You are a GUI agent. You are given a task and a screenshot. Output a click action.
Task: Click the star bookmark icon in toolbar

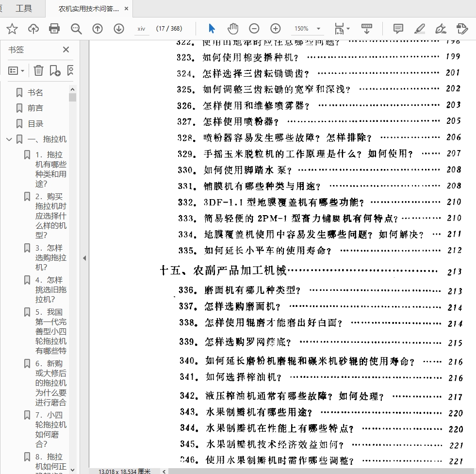12,29
